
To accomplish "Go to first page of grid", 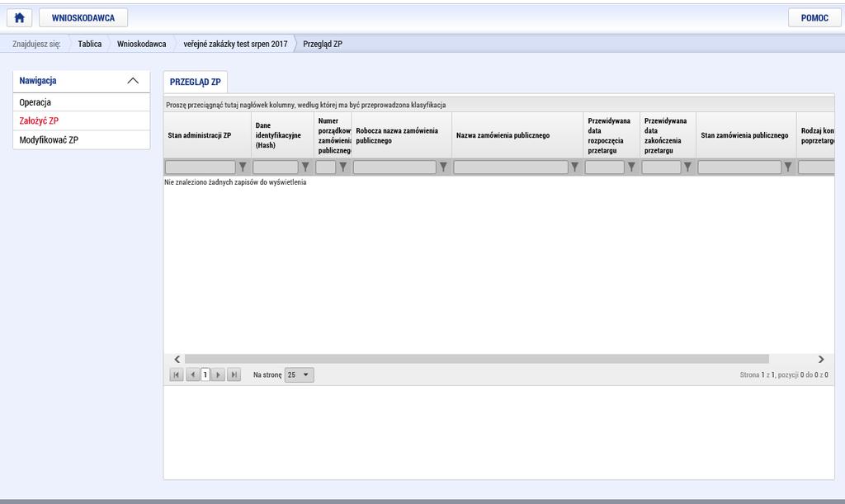I will 177,374.
